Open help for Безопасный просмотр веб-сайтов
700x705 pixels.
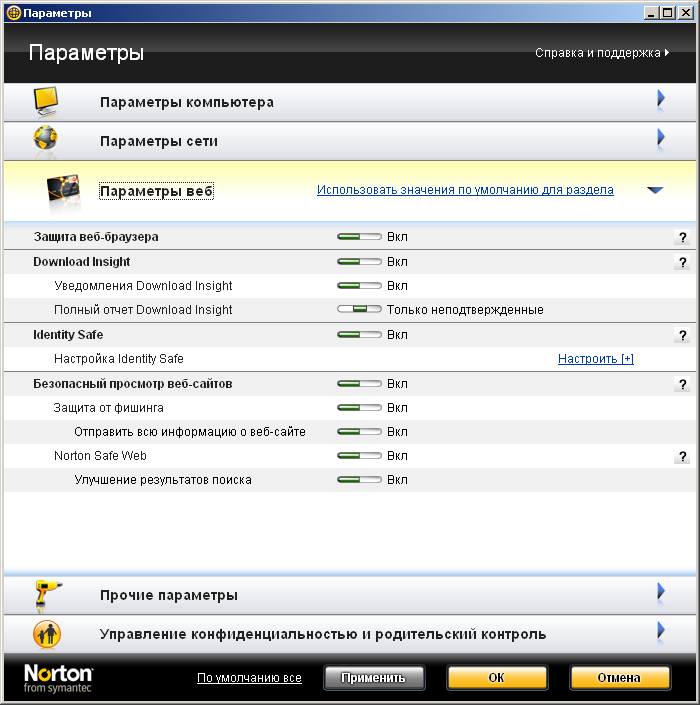click(x=682, y=384)
